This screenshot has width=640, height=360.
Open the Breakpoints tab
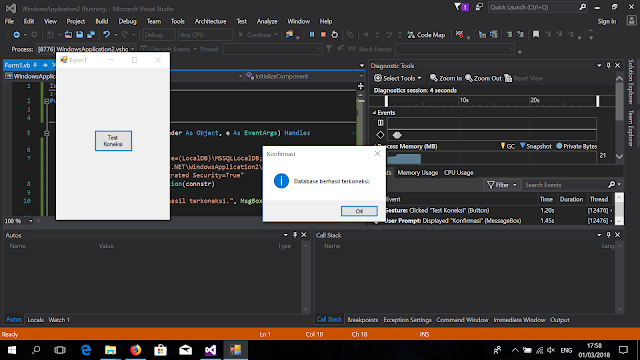point(362,320)
